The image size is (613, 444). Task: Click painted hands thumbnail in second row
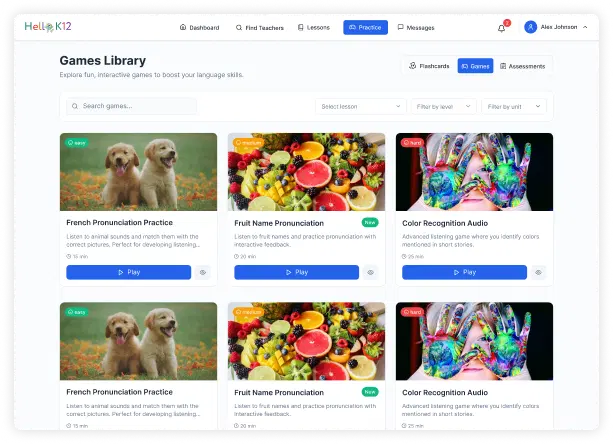(x=474, y=341)
